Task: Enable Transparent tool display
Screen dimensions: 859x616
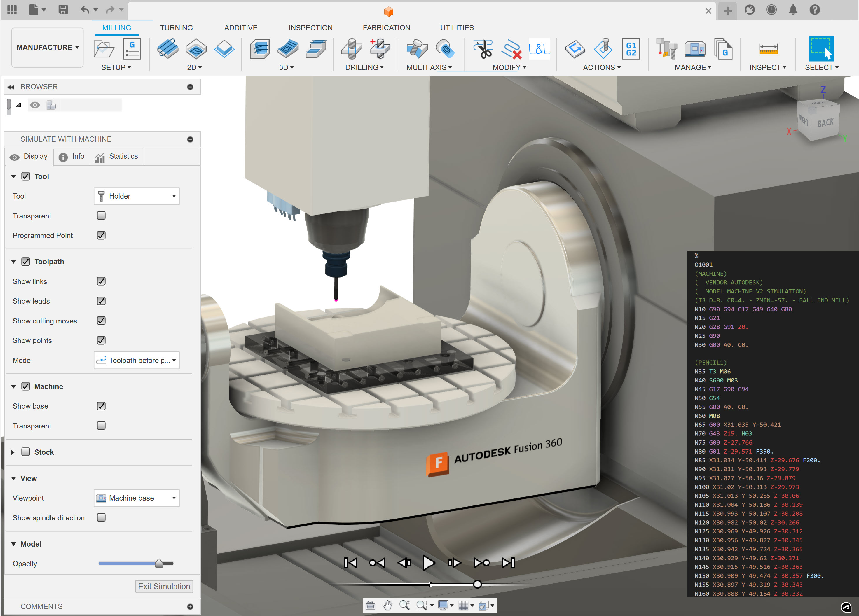Action: pos(101,216)
